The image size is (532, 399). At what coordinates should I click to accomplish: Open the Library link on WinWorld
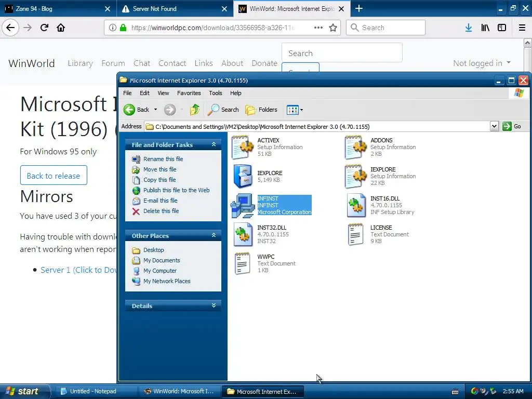[80, 63]
